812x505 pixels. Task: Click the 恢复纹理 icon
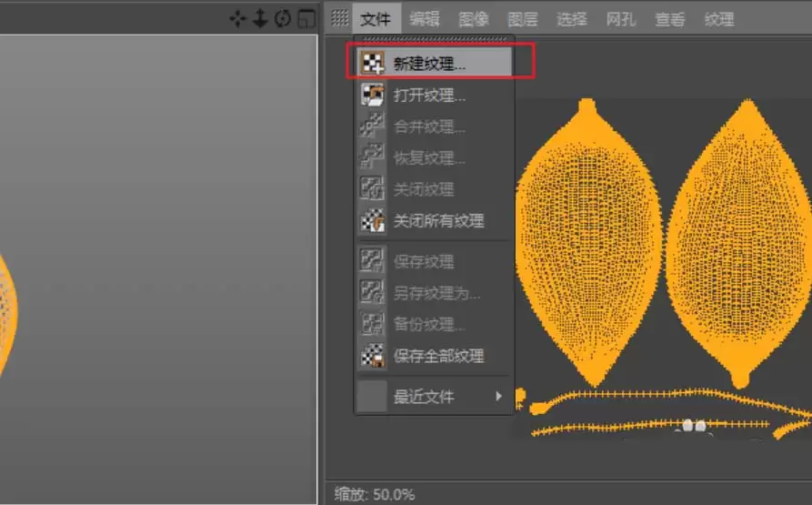coord(372,157)
